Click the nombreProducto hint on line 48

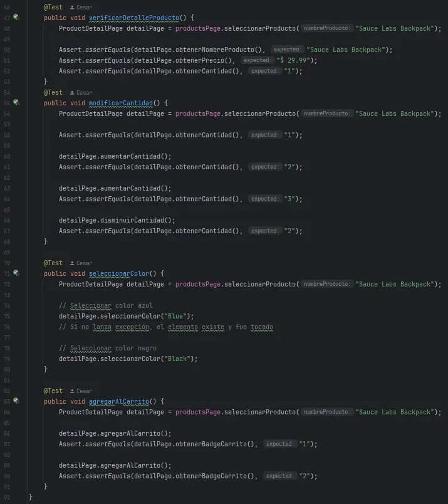pos(327,28)
